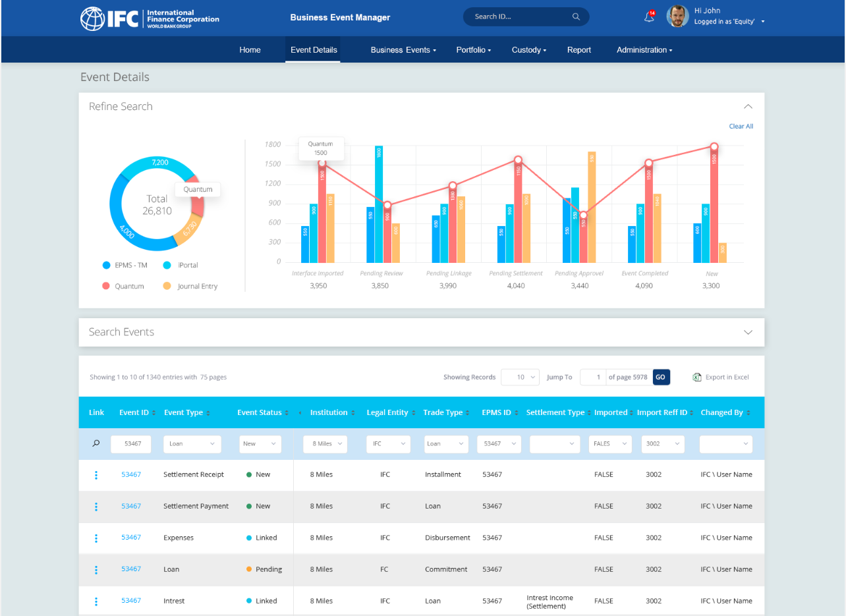The height and width of the screenshot is (616, 846).
Task: Click the Clear All link
Action: (x=741, y=126)
